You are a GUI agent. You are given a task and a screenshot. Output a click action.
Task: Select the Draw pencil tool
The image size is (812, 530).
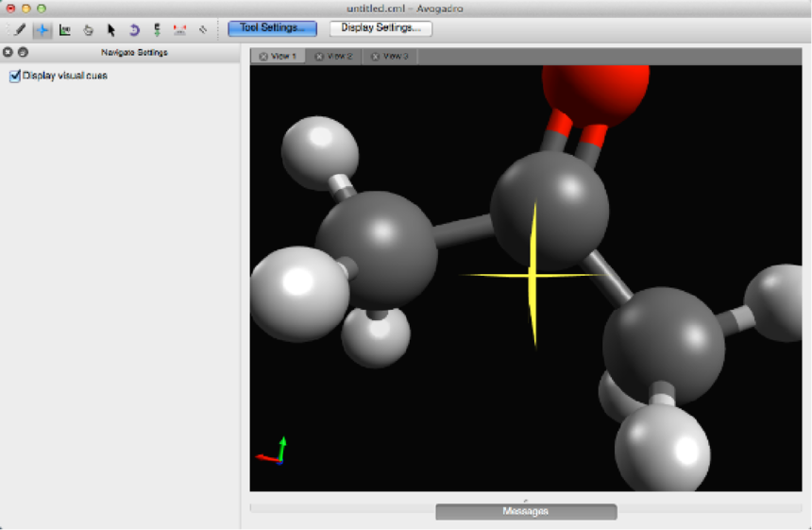[20, 29]
